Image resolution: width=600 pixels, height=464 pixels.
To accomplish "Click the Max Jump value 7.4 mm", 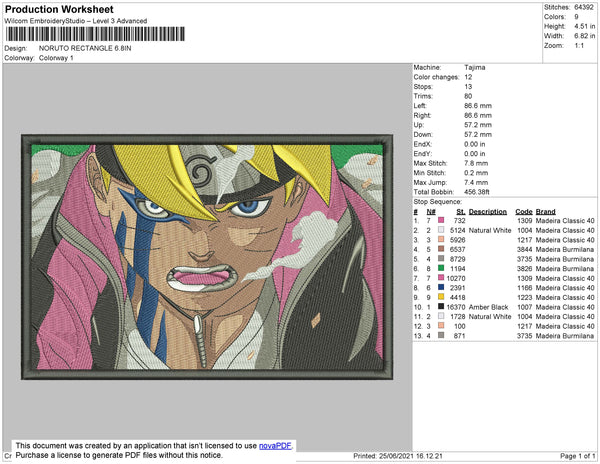I will 476,182.
